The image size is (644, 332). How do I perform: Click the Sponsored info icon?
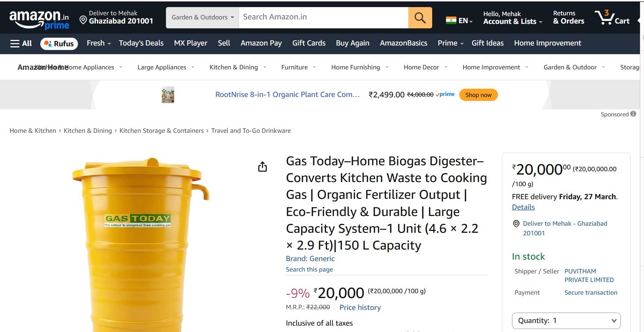633,114
